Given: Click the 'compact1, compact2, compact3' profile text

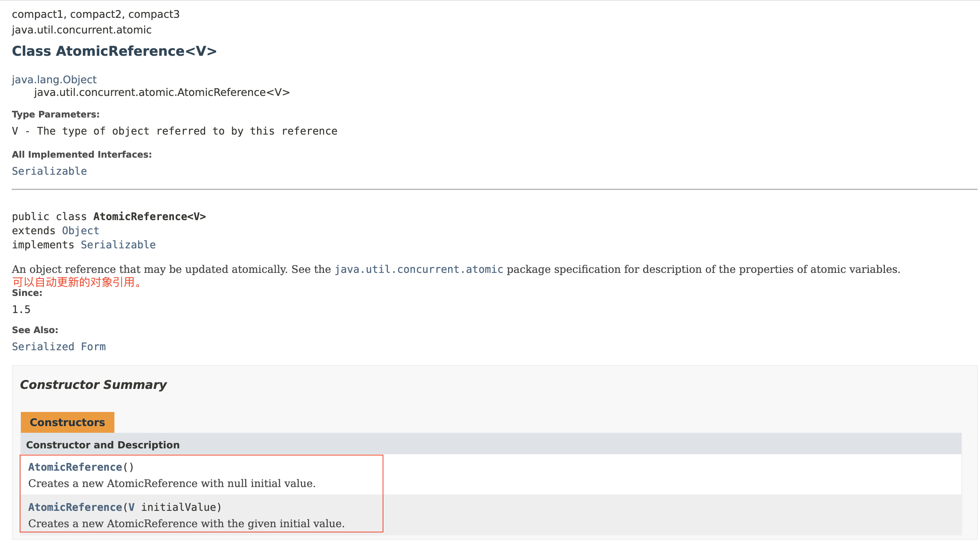Looking at the screenshot, I should pos(95,14).
